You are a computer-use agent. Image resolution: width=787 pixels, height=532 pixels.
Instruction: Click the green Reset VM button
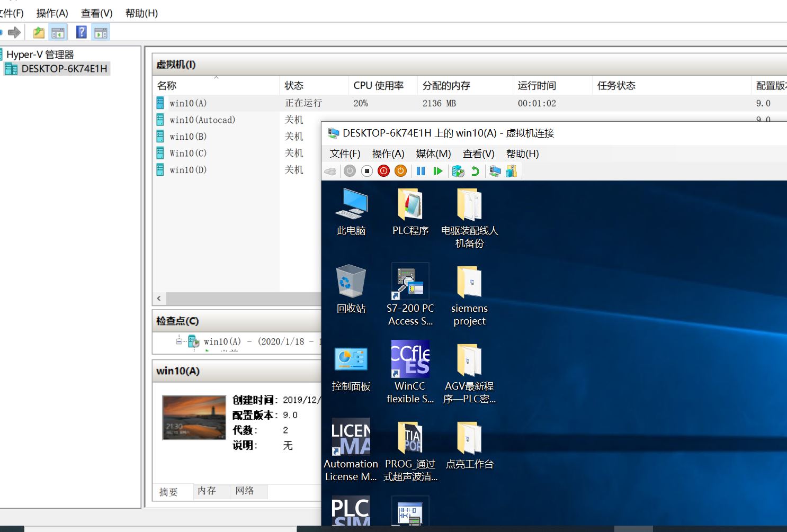point(437,171)
